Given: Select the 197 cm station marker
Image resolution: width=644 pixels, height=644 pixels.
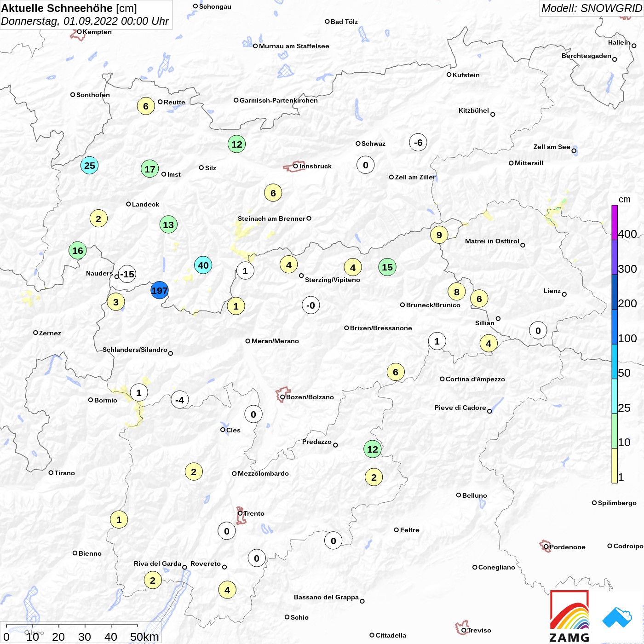Looking at the screenshot, I should (160, 290).
